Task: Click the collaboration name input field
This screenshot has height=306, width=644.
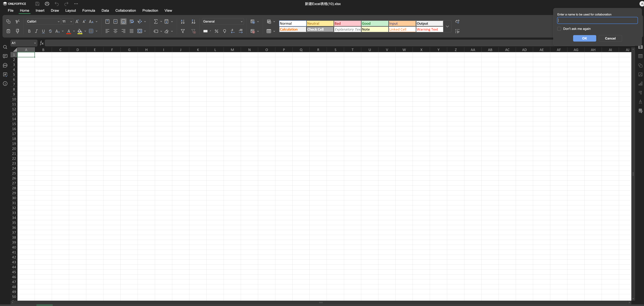Action: tap(597, 21)
